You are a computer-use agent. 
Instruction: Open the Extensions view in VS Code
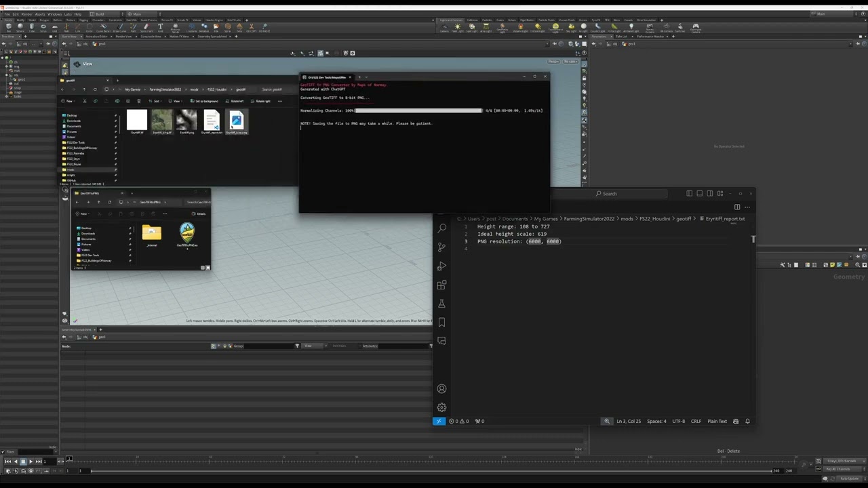[441, 285]
